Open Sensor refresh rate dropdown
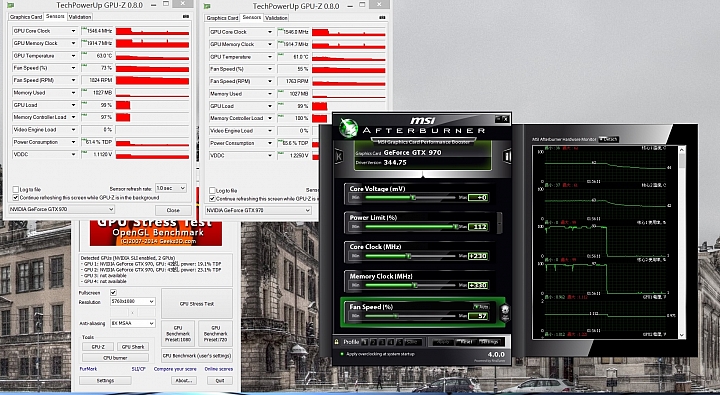 [x=171, y=188]
